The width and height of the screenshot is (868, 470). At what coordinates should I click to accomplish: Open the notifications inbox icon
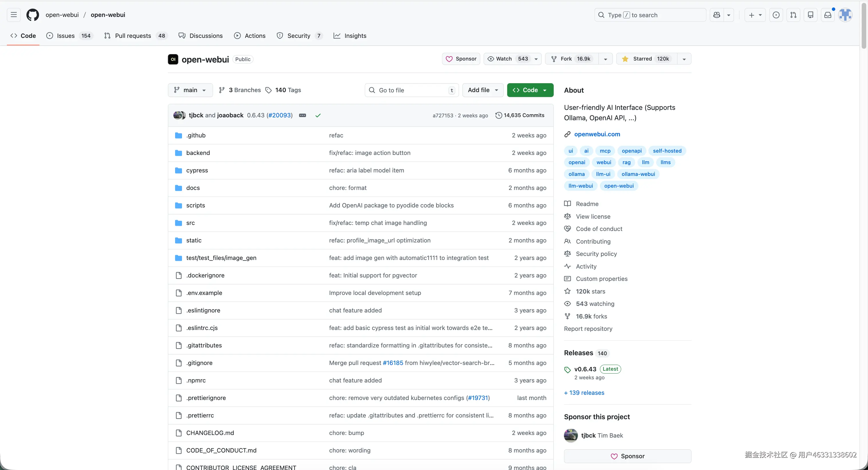(828, 15)
